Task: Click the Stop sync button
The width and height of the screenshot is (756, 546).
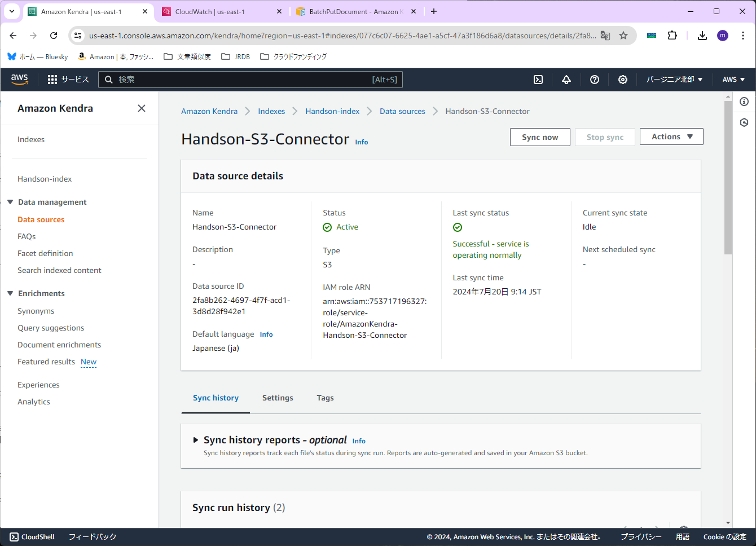Action: (x=605, y=137)
